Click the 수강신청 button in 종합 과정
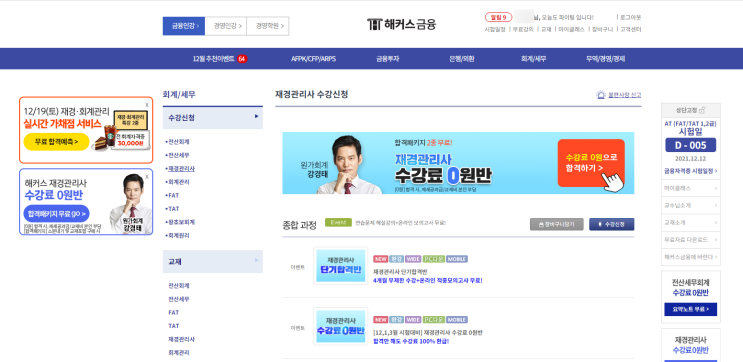 tap(611, 224)
